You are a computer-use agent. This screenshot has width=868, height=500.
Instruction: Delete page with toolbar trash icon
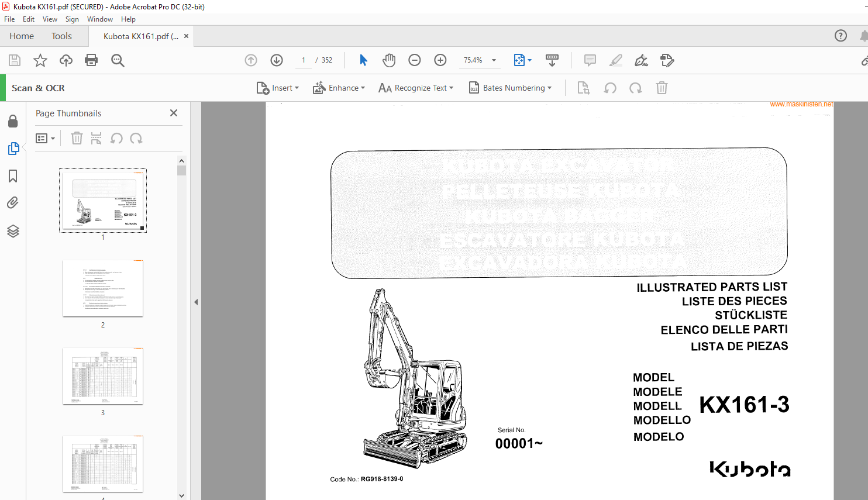click(x=662, y=88)
